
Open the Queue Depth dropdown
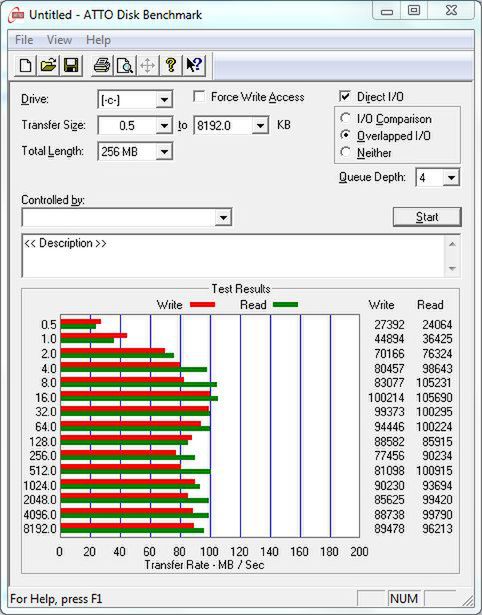point(451,178)
